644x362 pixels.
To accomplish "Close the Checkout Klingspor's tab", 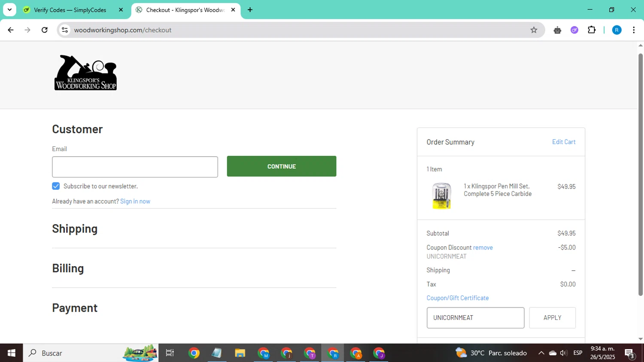I will coord(233,10).
